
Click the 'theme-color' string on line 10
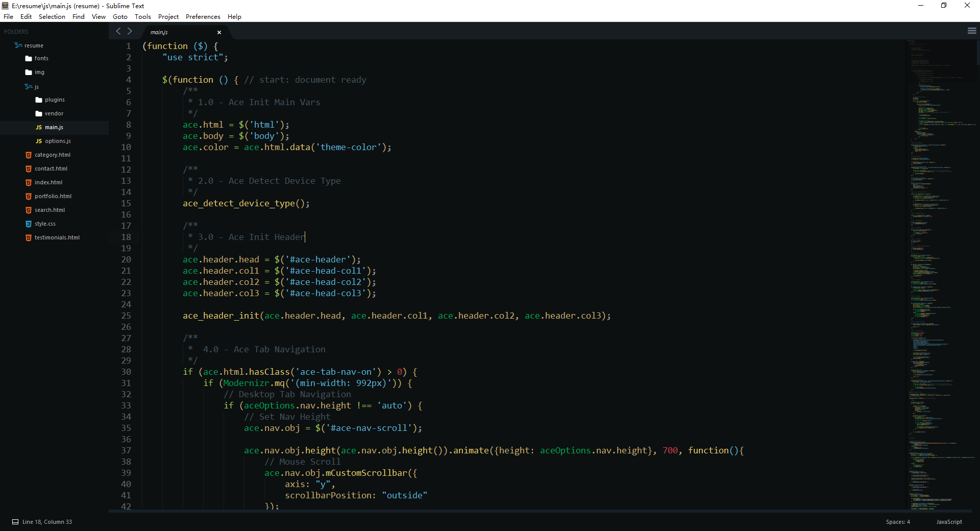(x=349, y=147)
